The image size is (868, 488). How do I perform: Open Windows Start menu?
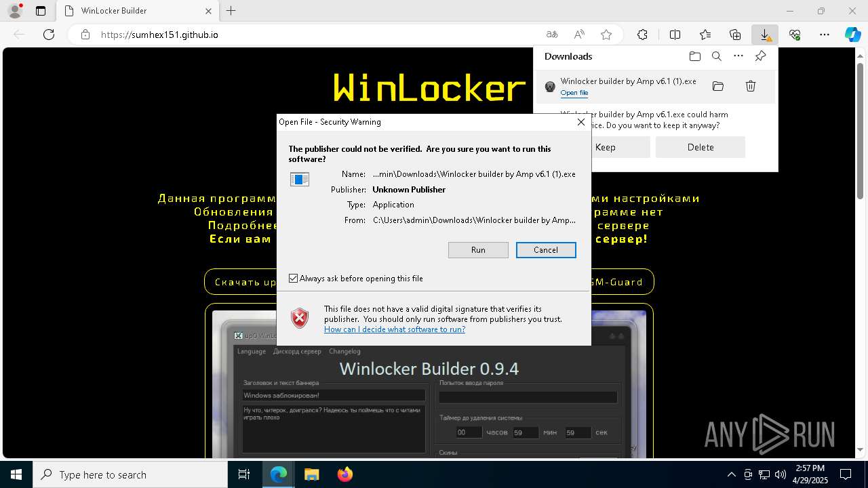(16, 474)
